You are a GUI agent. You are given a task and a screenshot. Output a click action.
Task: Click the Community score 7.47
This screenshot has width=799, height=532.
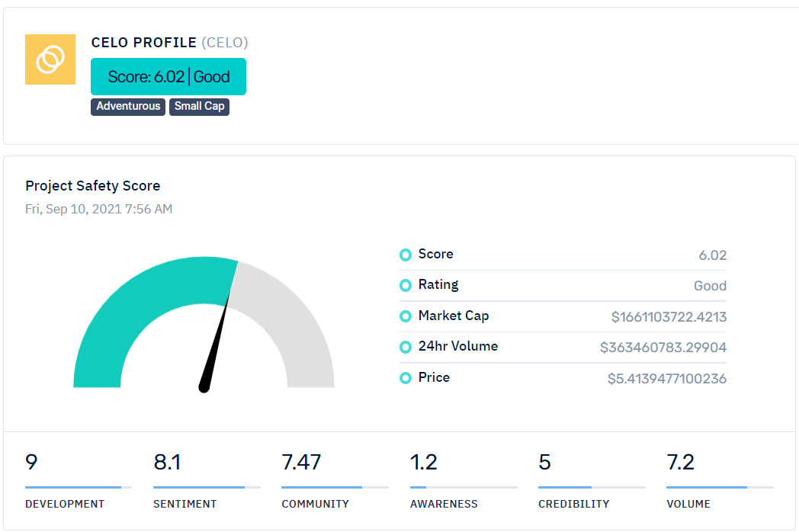(301, 462)
